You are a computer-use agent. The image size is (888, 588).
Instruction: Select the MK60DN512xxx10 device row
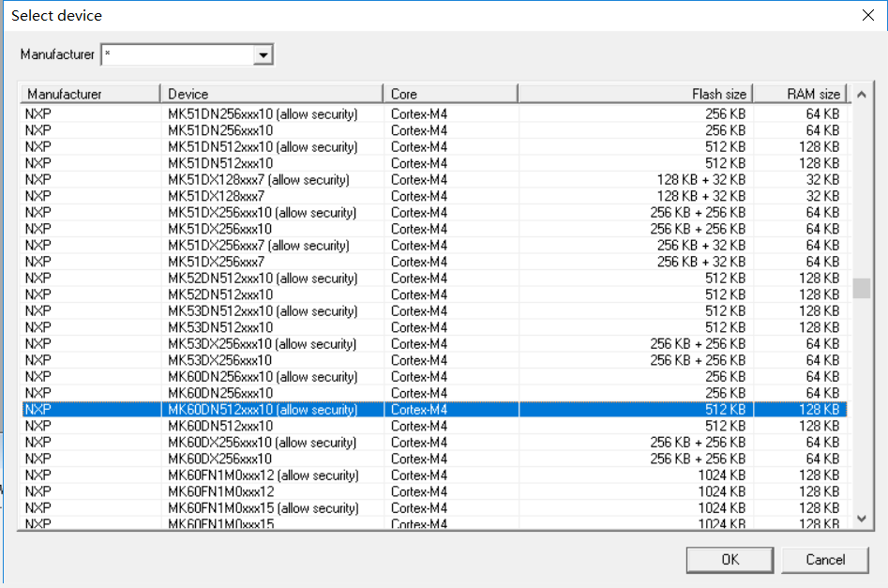434,426
